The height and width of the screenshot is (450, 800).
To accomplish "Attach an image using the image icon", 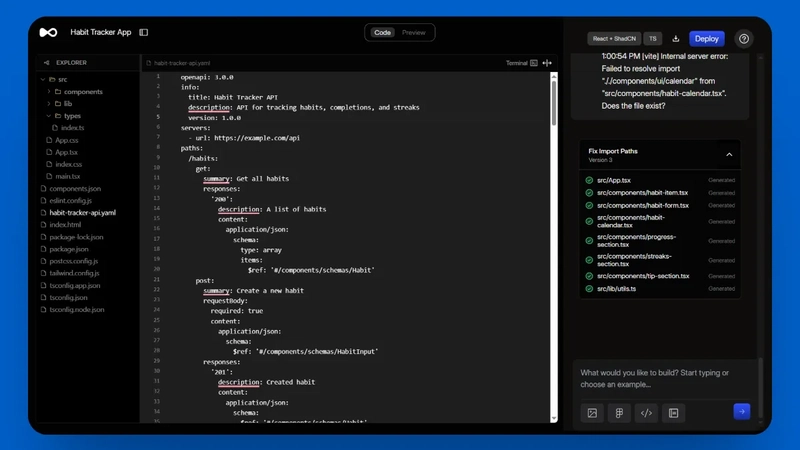I will point(592,413).
